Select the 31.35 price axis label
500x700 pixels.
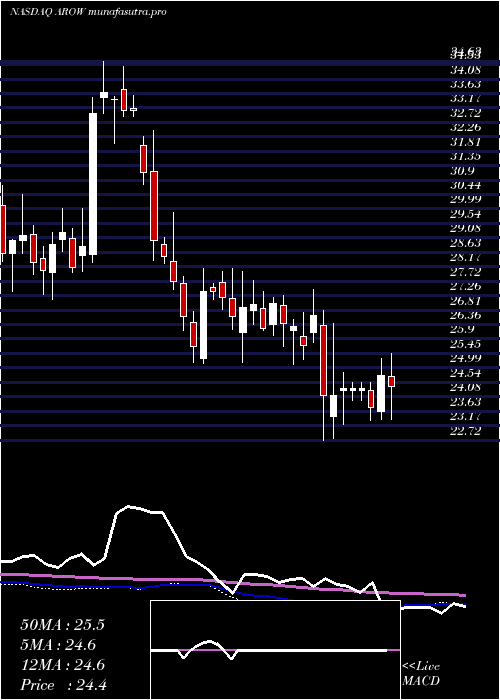click(x=465, y=156)
